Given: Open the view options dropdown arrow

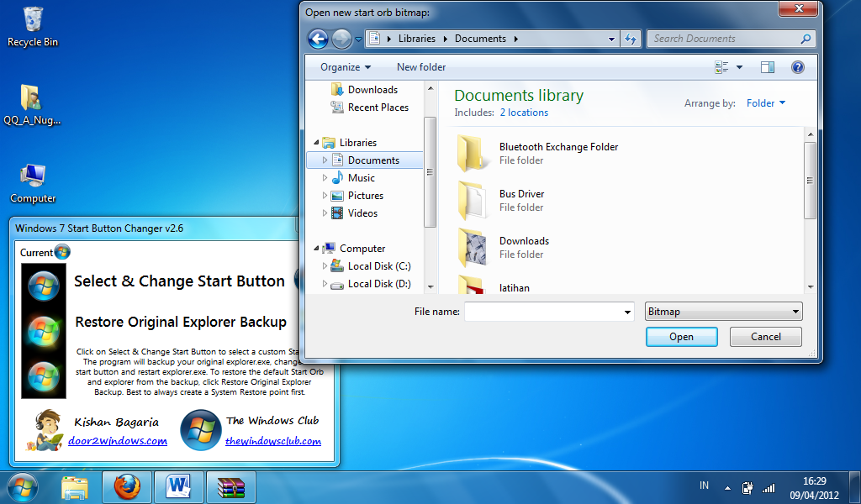Looking at the screenshot, I should (739, 67).
